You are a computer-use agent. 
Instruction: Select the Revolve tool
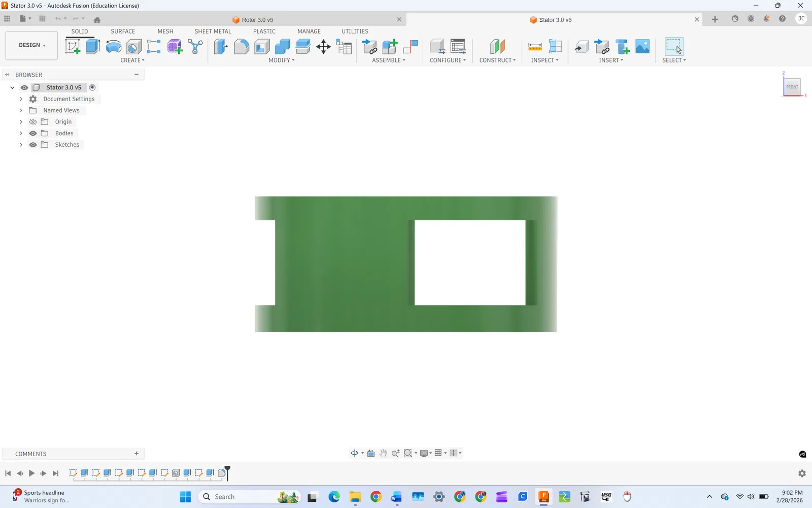pyautogui.click(x=114, y=47)
